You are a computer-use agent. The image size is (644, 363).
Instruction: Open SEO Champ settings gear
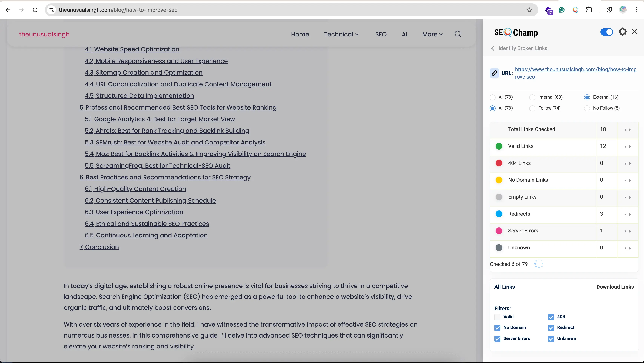(x=622, y=32)
